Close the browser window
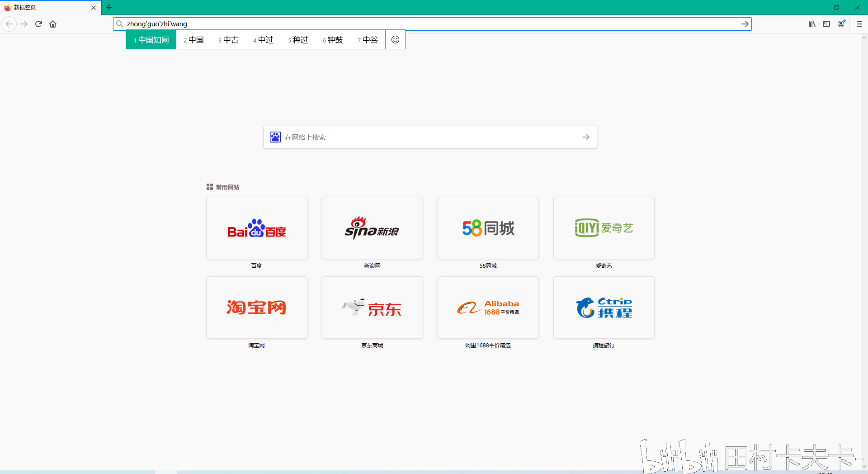 tap(858, 7)
